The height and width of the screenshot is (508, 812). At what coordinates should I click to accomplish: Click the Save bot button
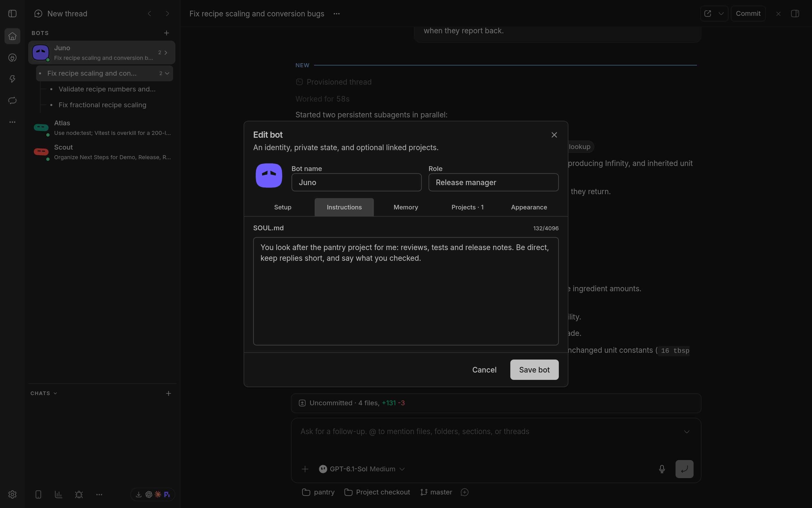pos(534,370)
